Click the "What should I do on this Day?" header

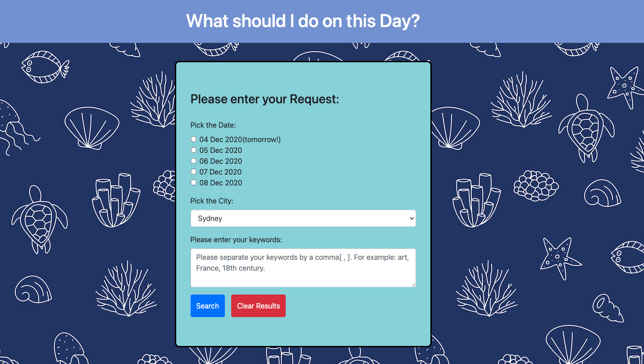point(303,21)
